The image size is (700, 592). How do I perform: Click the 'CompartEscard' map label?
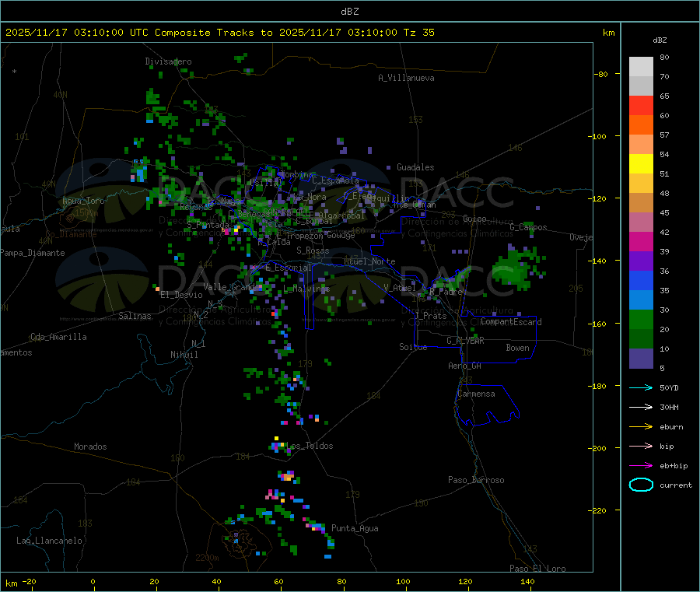[x=511, y=322]
